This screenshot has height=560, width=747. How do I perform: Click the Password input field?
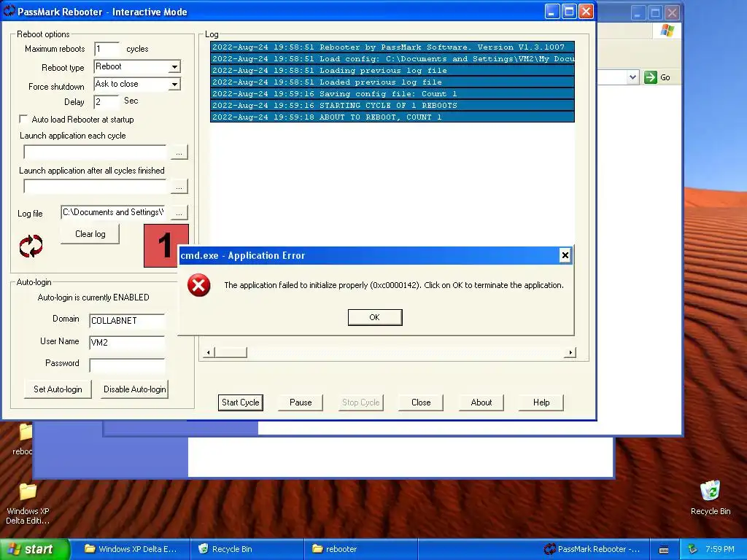coord(127,365)
